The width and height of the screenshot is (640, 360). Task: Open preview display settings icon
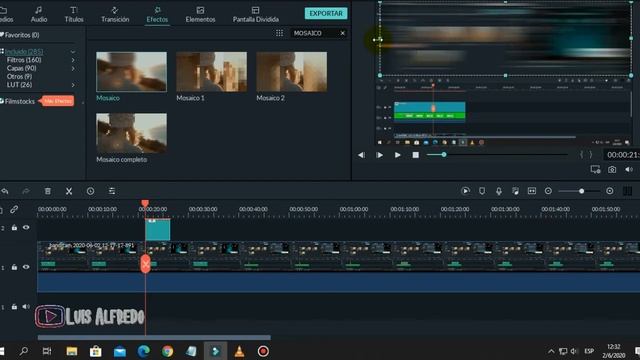pos(596,169)
